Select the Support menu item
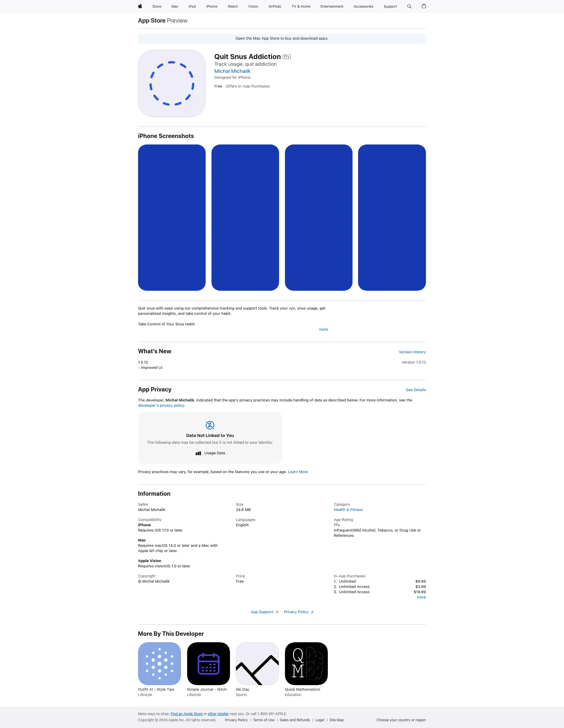 [390, 6]
